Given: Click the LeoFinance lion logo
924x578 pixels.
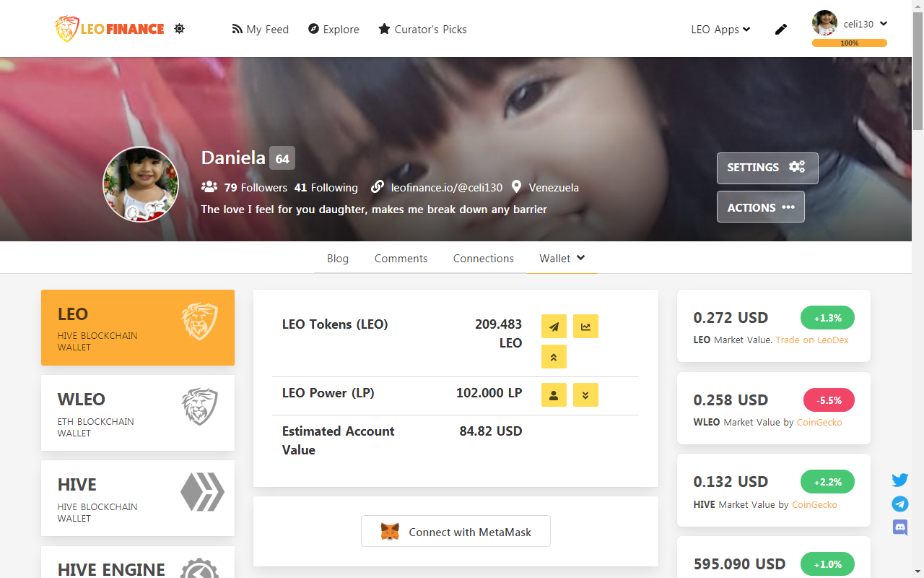Looking at the screenshot, I should pyautogui.click(x=110, y=29).
